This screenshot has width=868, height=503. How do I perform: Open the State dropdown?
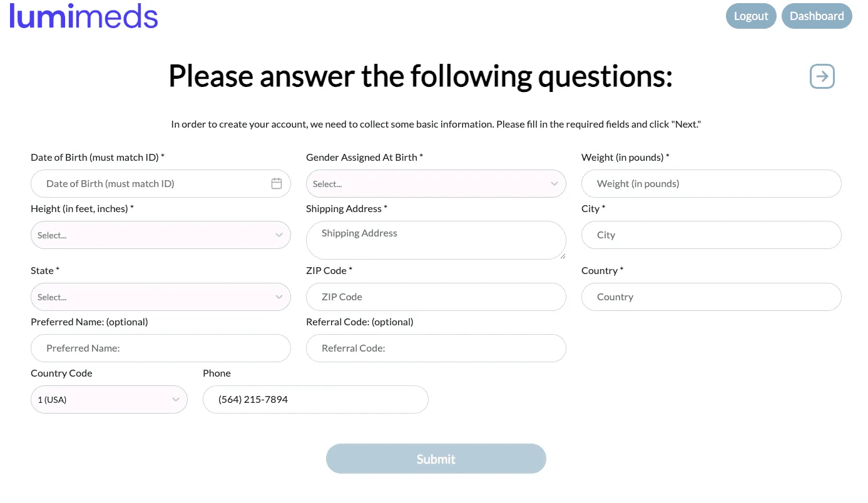coord(160,297)
